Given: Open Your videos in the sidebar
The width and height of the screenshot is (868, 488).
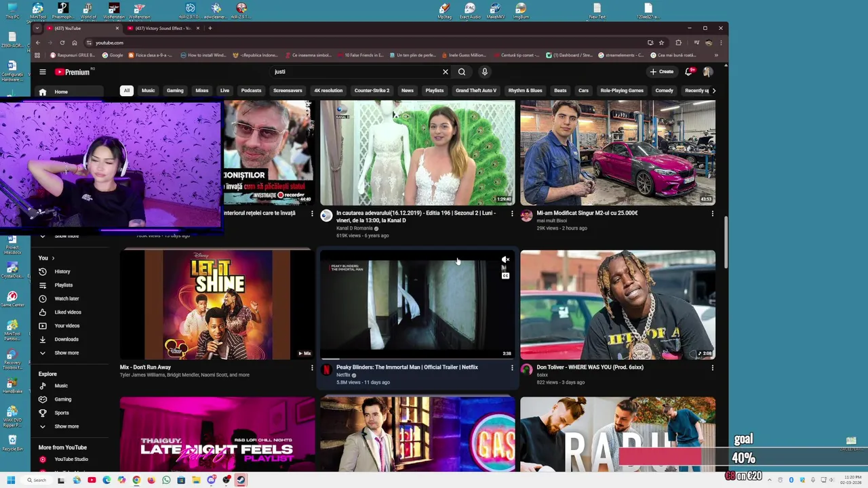Looking at the screenshot, I should [66, 326].
